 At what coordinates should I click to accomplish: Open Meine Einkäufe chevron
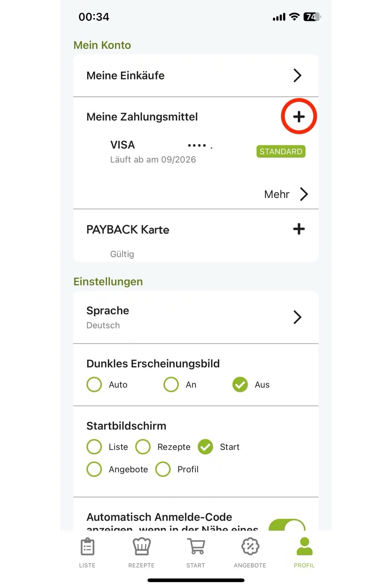297,75
